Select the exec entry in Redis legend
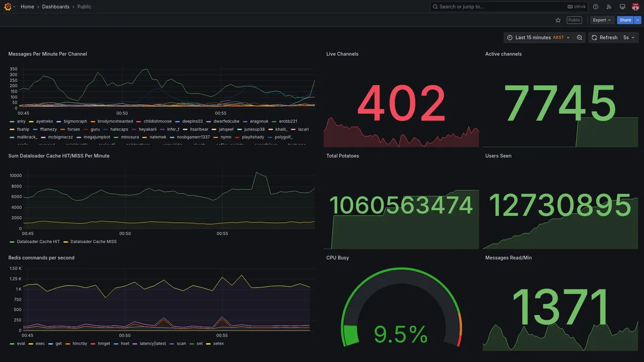The width and height of the screenshot is (644, 362). [40, 343]
